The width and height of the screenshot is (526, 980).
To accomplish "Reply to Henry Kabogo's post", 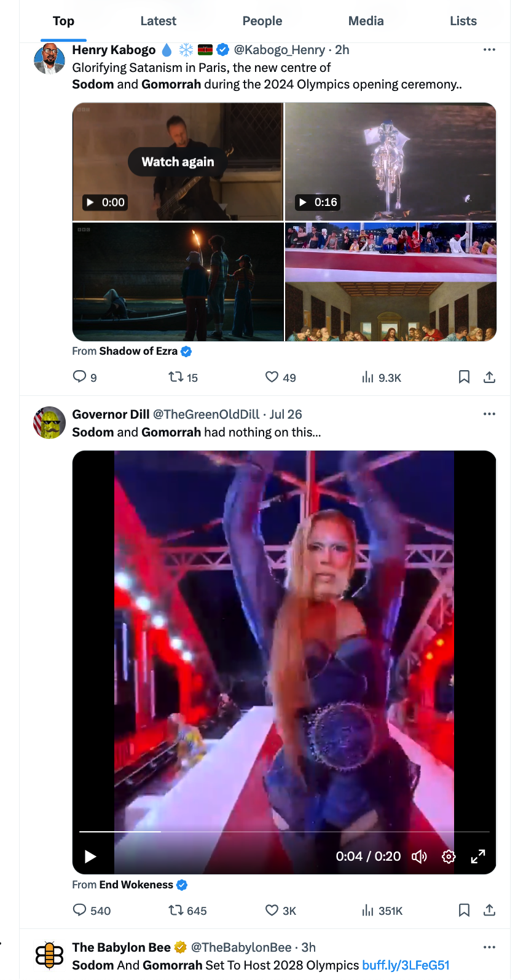I will point(80,377).
